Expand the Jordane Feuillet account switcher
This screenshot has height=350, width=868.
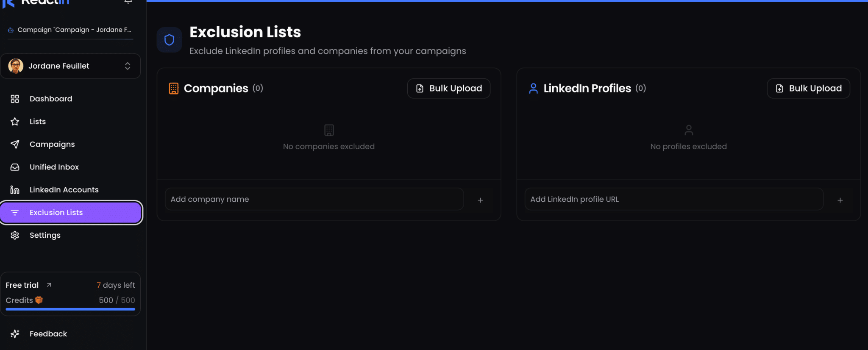[127, 66]
